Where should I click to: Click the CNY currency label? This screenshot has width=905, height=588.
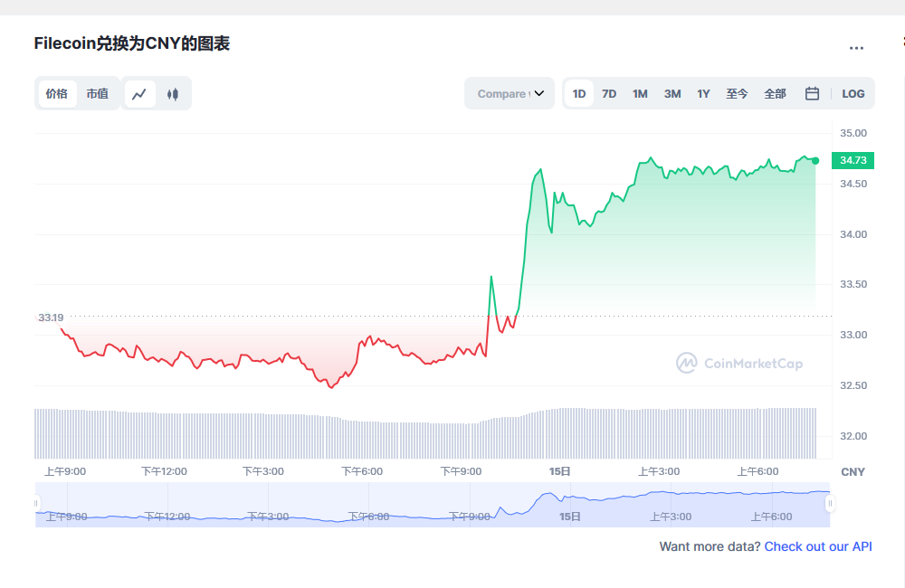click(853, 472)
